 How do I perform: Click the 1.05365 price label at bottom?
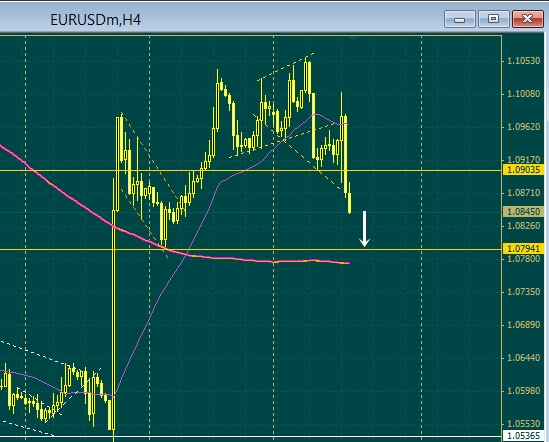523,436
